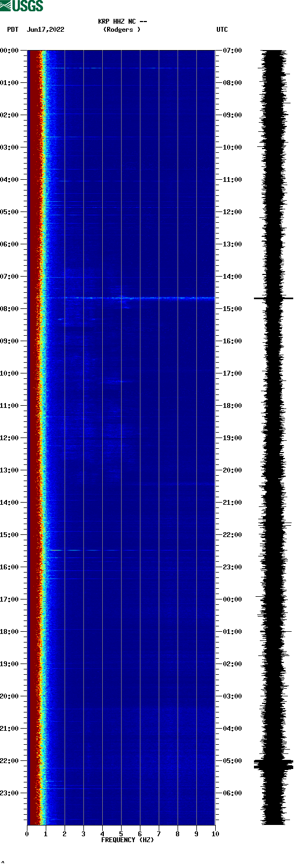Click the 20:00 UTC time label
The width and height of the screenshot is (297, 868).
(x=232, y=470)
